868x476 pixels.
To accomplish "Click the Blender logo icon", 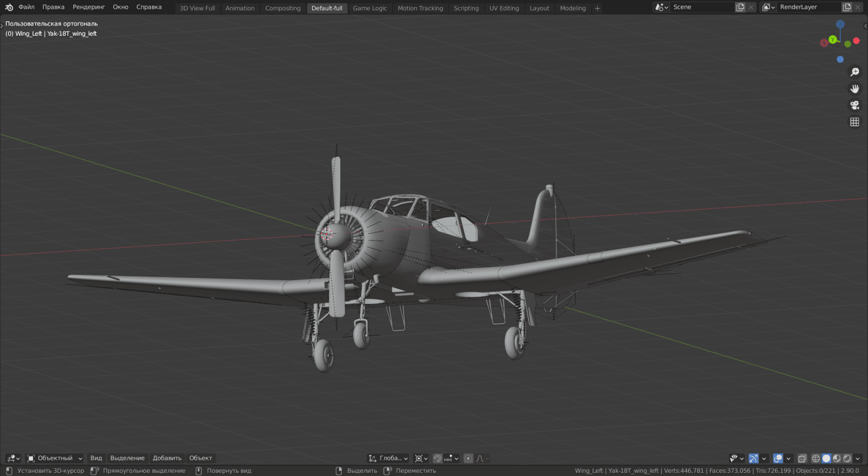I will (x=9, y=8).
